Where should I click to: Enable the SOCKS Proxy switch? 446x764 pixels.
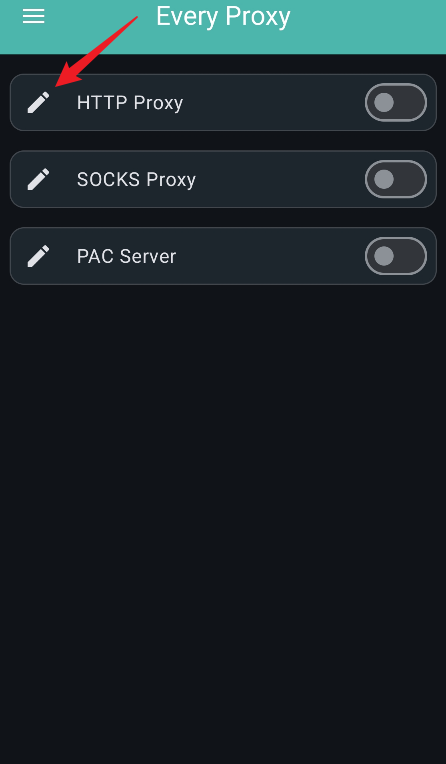click(x=396, y=179)
